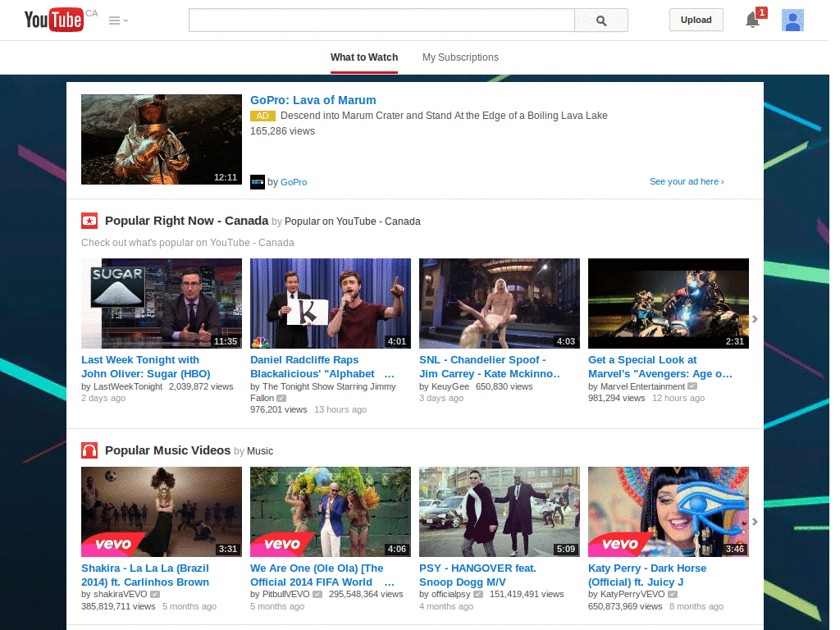Click the Upload button
Screen dimensions: 840x630
click(696, 20)
